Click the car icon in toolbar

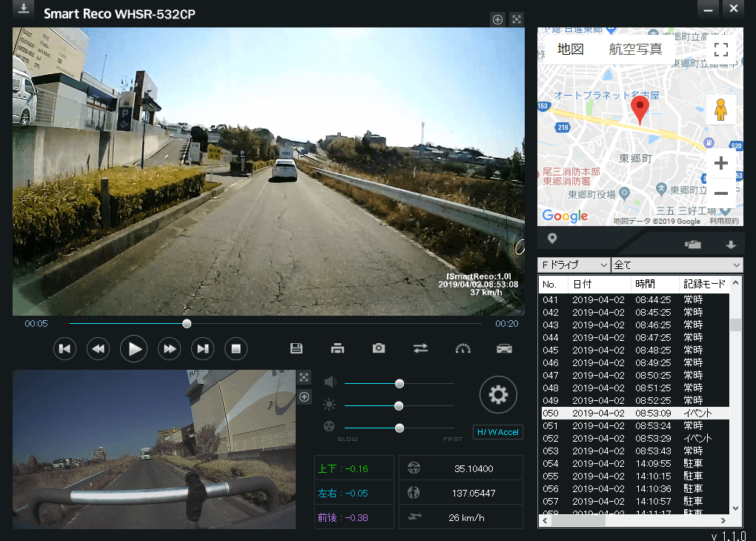tap(504, 348)
